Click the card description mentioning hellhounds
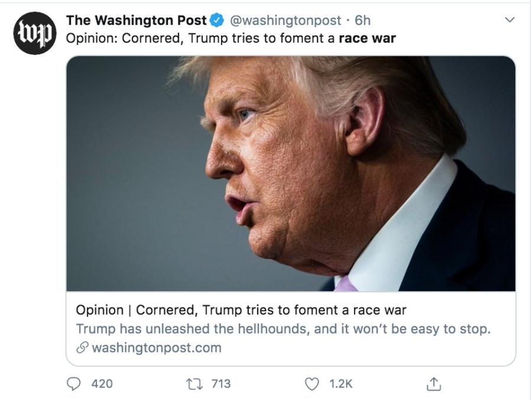The height and width of the screenshot is (400, 532). coord(283,328)
